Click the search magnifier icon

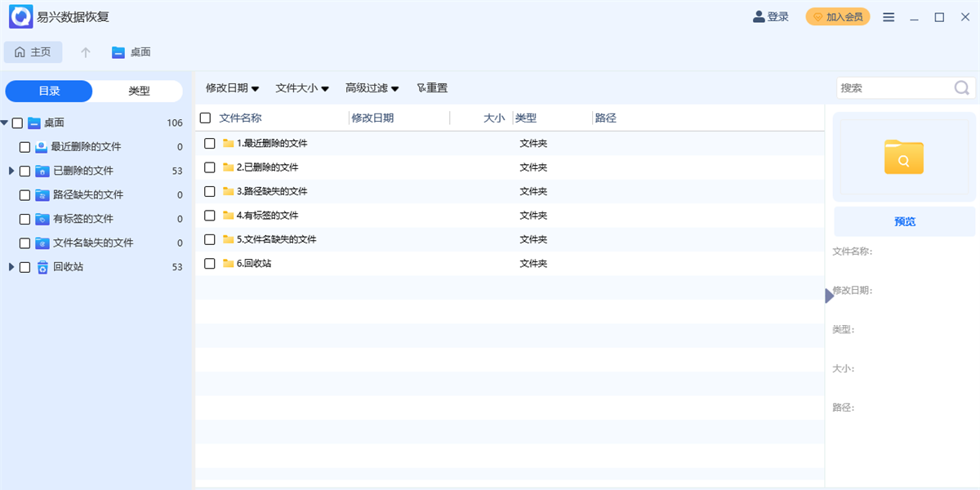962,87
